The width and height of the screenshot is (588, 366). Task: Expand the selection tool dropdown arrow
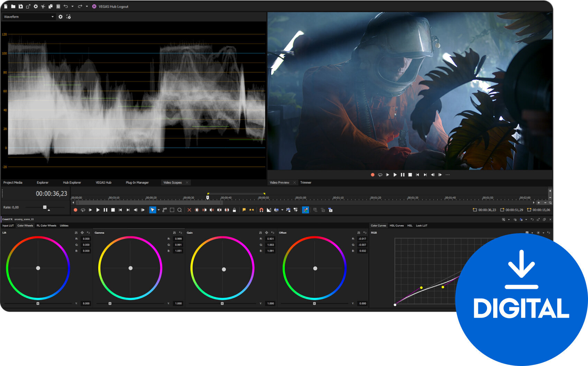point(159,210)
